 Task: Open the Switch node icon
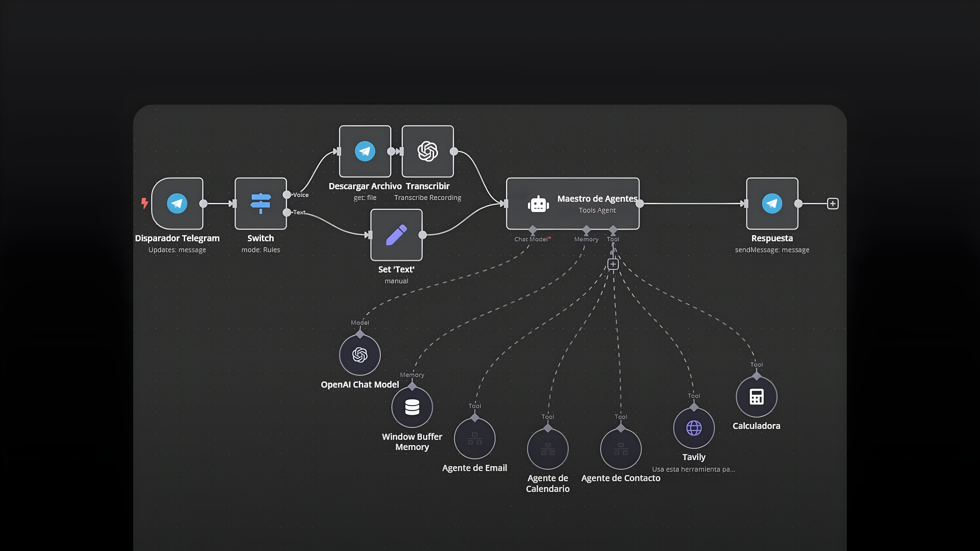pos(261,203)
